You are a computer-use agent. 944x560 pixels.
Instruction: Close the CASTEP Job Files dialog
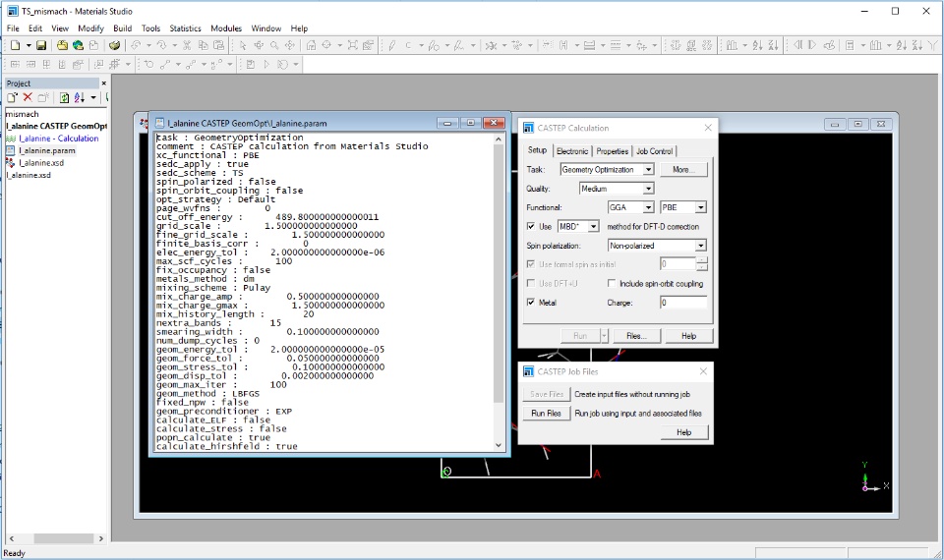(x=703, y=371)
